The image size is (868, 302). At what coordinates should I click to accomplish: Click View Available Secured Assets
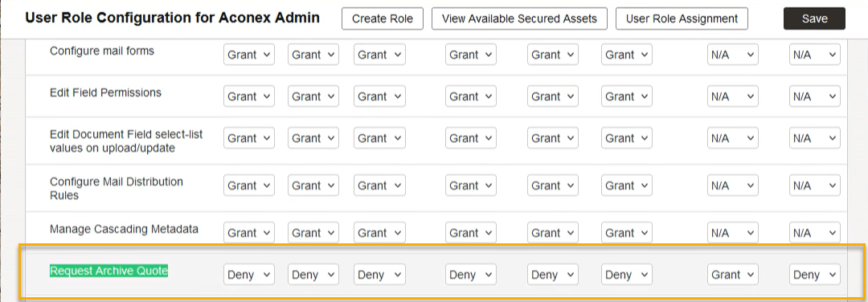[x=519, y=18]
